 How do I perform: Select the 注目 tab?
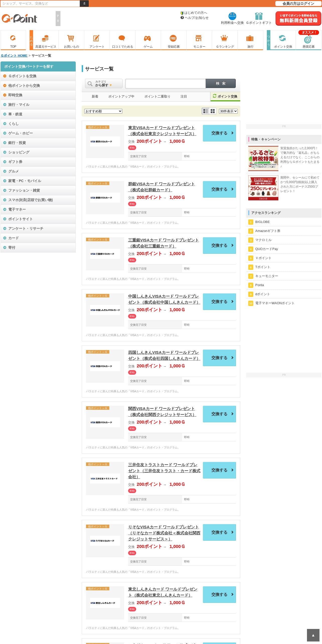tap(184, 97)
